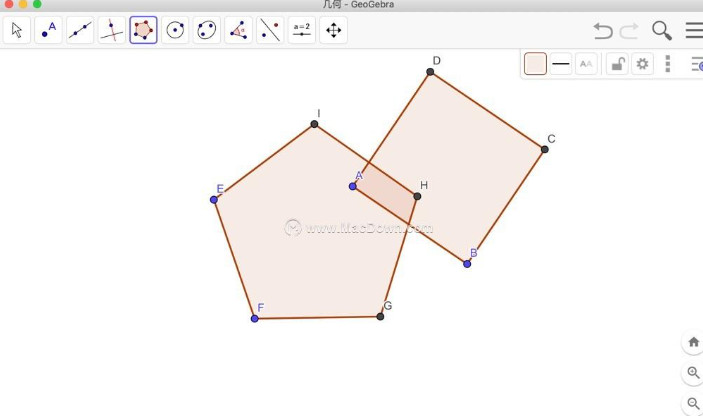Reset view with the home button
This screenshot has width=703, height=416.
pos(693,342)
